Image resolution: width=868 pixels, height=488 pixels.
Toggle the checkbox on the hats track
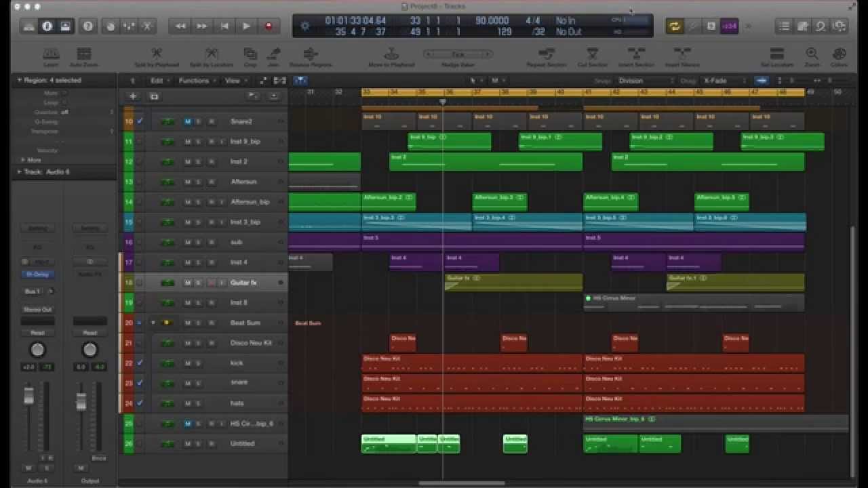[140, 403]
